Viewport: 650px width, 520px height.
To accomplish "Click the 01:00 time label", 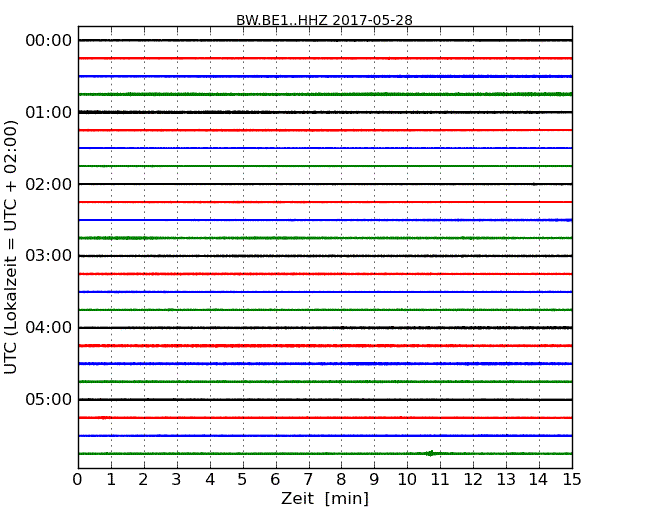I will [49, 112].
